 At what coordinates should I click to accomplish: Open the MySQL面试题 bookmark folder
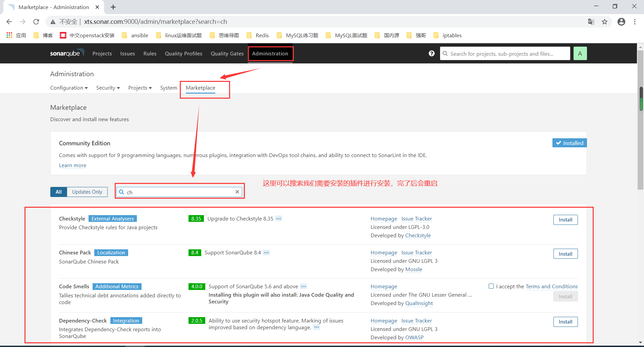click(x=346, y=35)
